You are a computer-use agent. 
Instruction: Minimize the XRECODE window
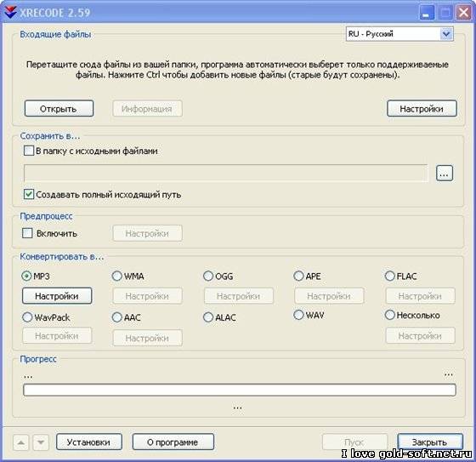(x=427, y=13)
